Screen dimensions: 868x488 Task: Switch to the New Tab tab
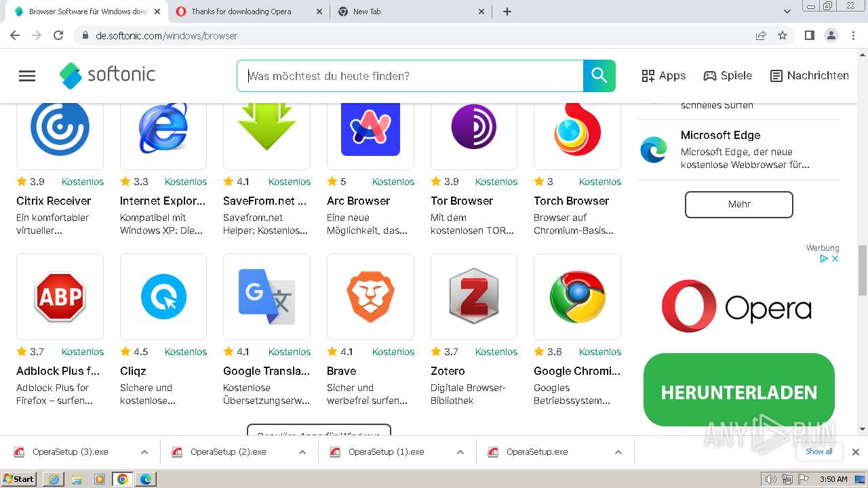(411, 12)
